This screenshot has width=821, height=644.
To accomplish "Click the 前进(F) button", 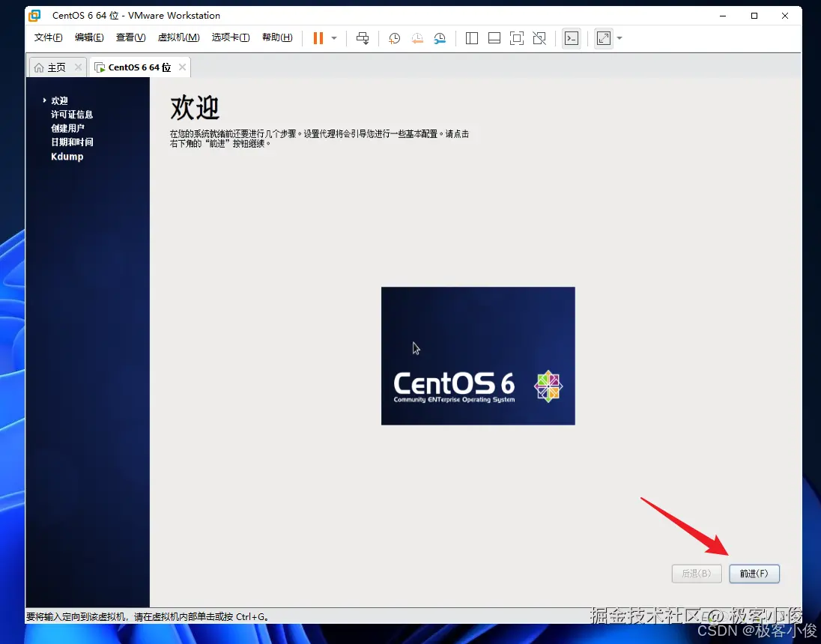I will click(754, 574).
